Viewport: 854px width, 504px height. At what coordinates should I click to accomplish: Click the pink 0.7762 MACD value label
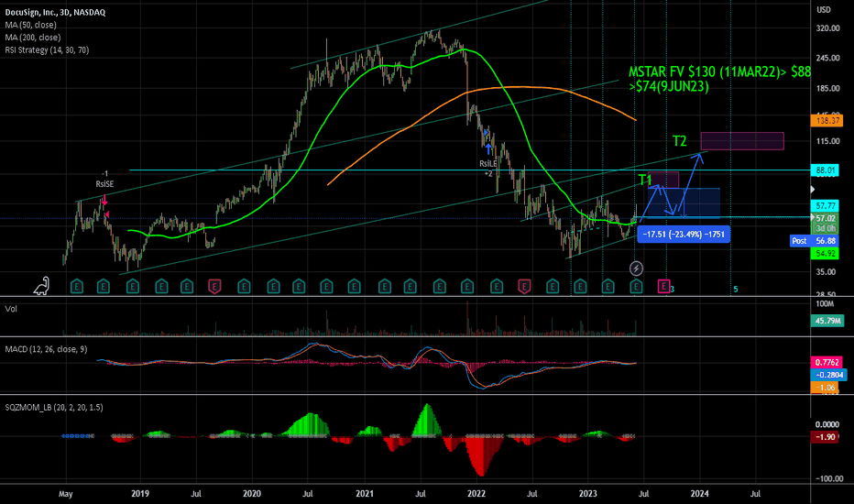827,362
